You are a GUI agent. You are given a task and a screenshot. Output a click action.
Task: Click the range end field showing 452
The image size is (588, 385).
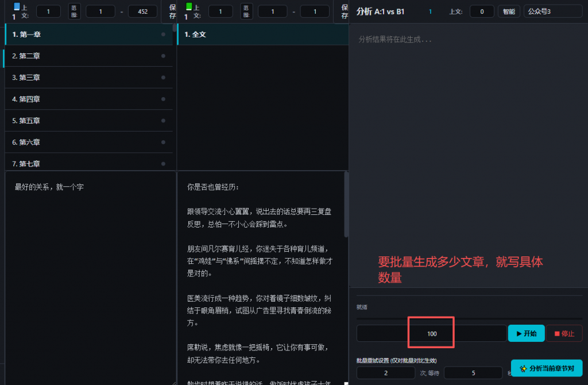[x=142, y=11]
